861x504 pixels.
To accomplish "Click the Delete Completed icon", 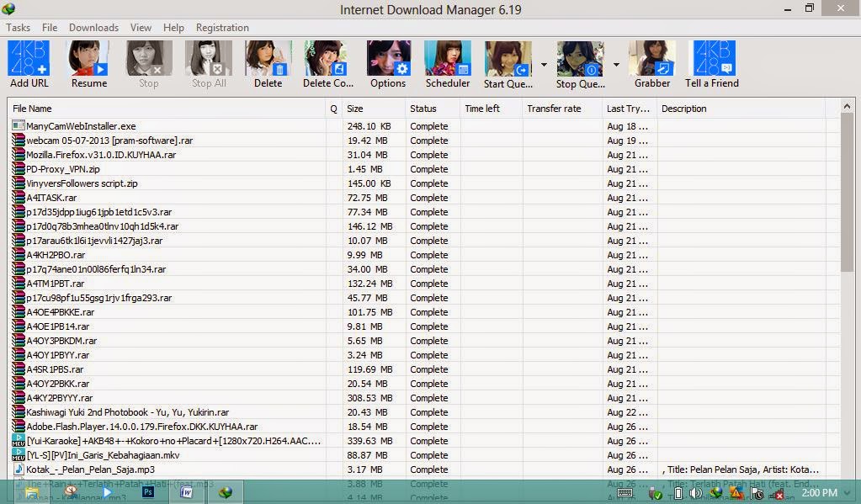I will pos(327,59).
